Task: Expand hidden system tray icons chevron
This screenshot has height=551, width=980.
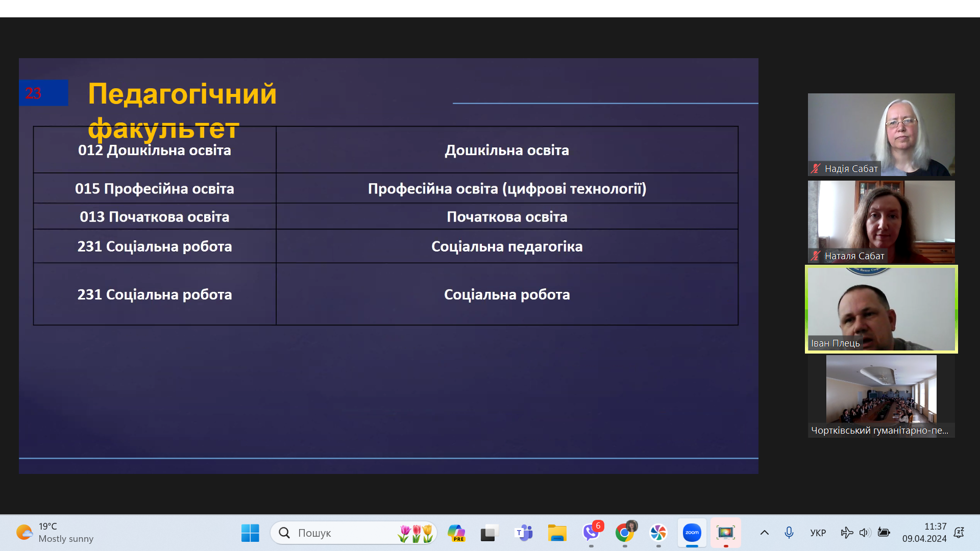Action: click(x=764, y=533)
